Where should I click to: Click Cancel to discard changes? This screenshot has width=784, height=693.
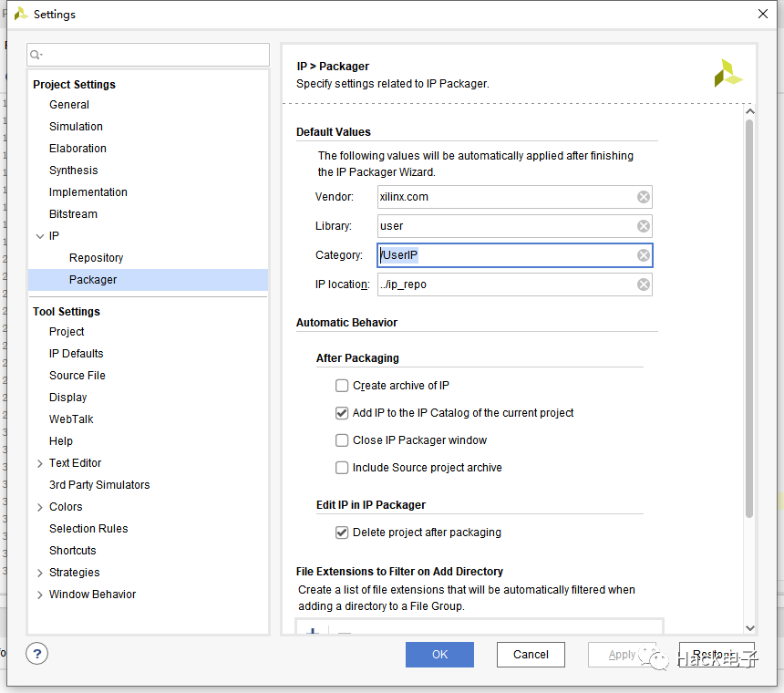[x=531, y=655]
